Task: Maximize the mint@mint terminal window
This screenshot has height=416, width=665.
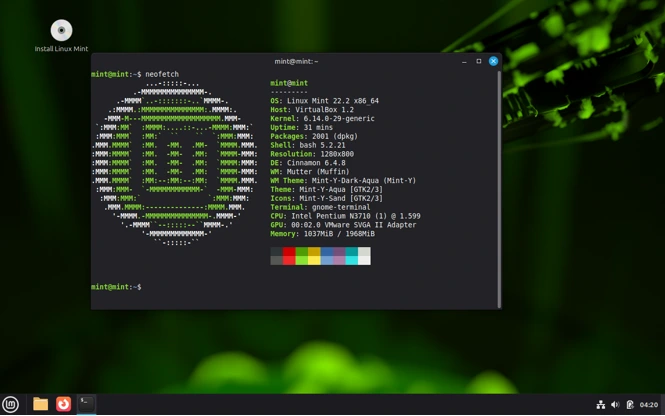Action: coord(478,61)
